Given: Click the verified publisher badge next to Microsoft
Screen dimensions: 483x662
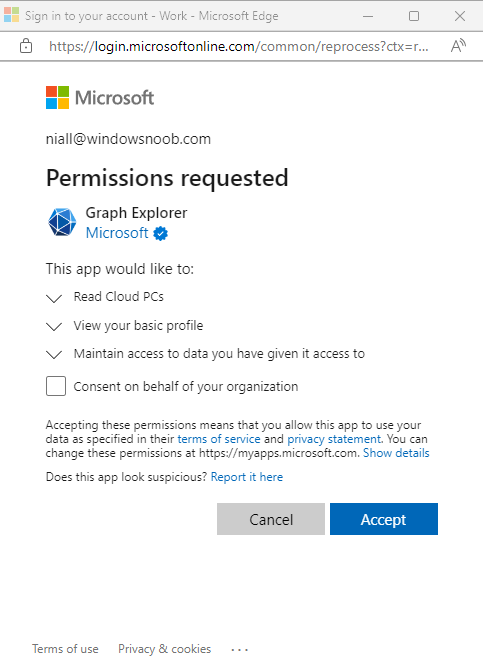Looking at the screenshot, I should point(160,233).
